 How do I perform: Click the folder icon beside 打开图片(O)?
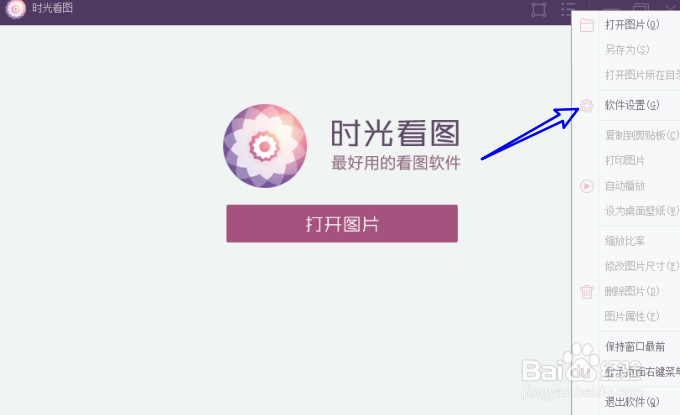(x=587, y=25)
